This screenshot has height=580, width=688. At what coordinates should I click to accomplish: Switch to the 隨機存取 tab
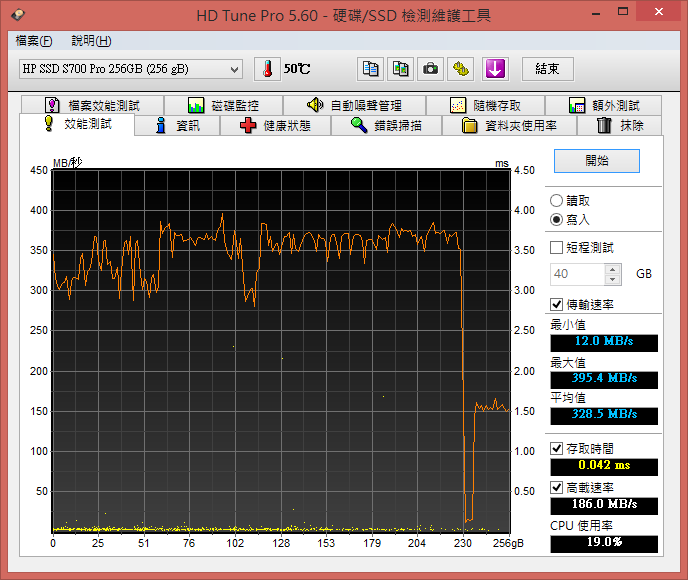[485, 105]
